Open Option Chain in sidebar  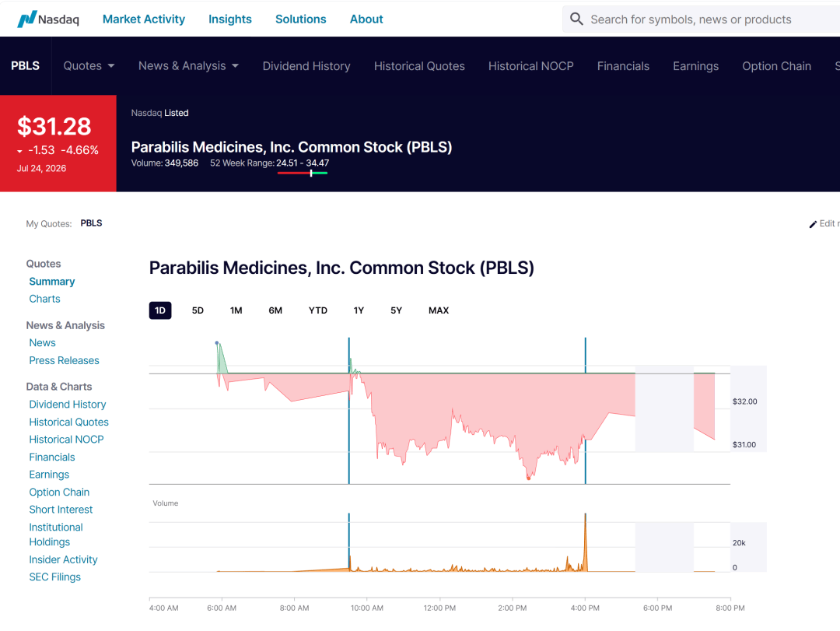click(x=59, y=493)
